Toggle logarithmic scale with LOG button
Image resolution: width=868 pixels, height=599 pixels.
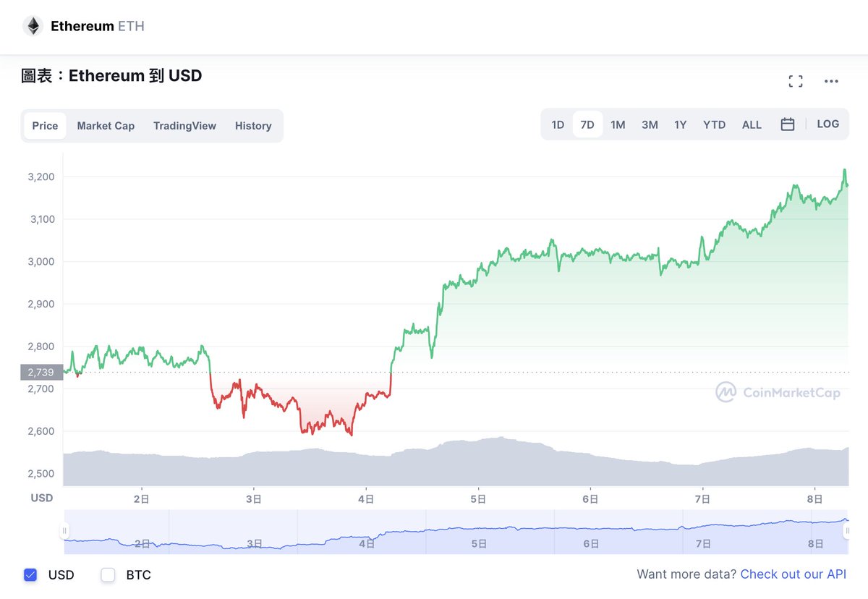(x=827, y=124)
